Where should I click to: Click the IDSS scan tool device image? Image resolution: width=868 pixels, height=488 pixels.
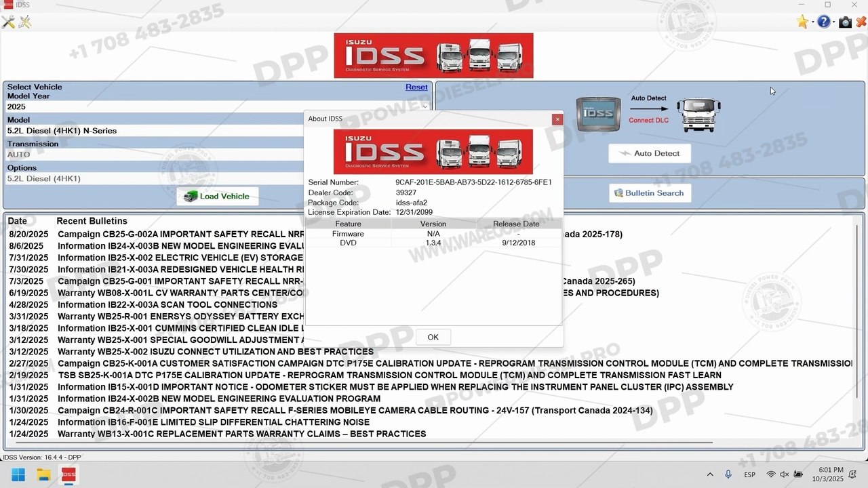tap(598, 114)
